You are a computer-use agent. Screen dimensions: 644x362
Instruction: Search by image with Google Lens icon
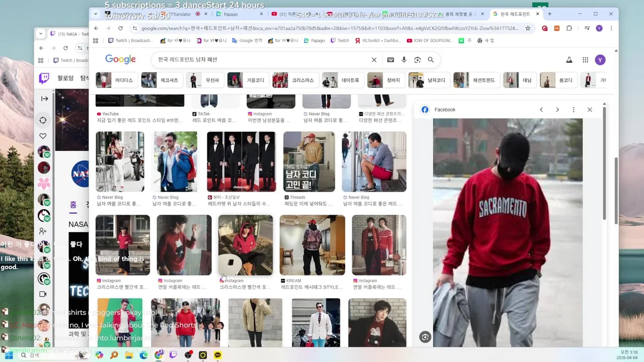pyautogui.click(x=417, y=60)
